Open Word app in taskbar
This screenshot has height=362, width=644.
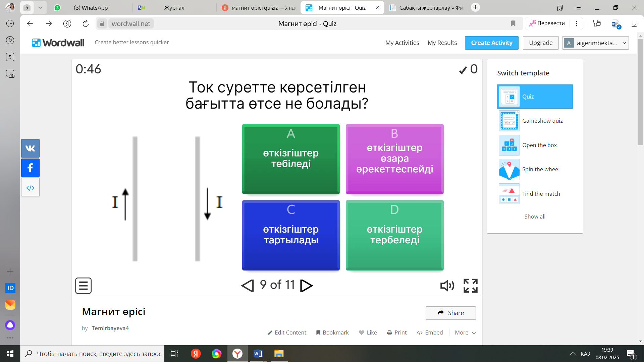point(258,354)
